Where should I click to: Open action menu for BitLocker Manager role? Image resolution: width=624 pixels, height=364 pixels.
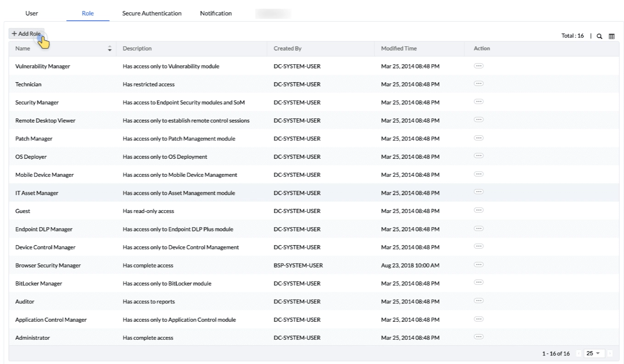[x=479, y=283]
